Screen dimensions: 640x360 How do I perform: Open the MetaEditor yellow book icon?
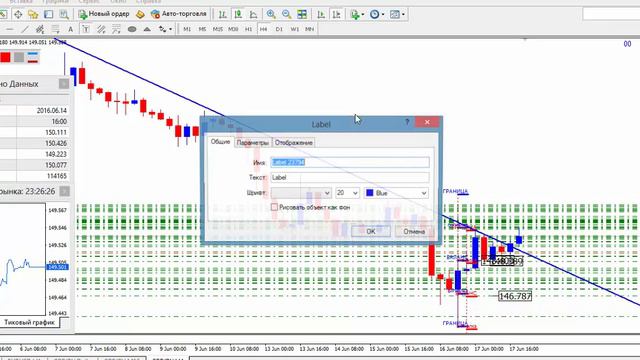[140, 14]
